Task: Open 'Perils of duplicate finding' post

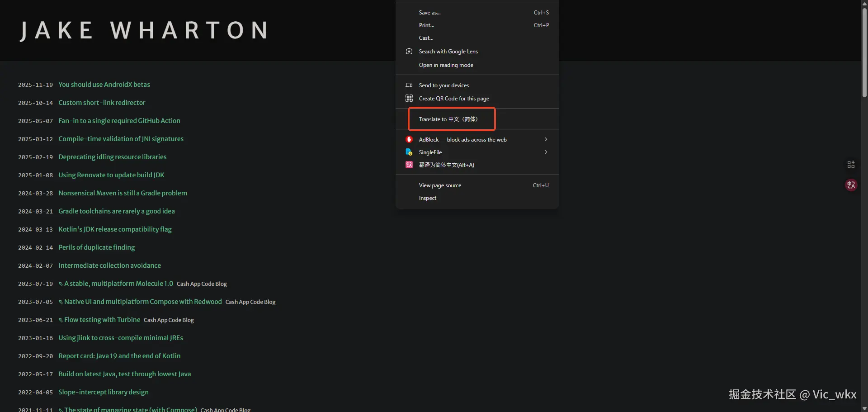Action: (96, 247)
